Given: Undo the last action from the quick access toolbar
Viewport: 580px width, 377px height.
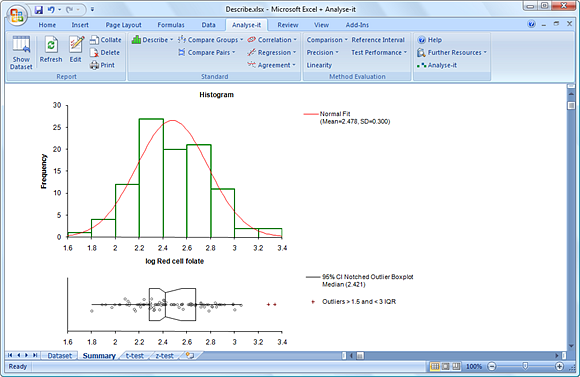Looking at the screenshot, I should pyautogui.click(x=51, y=10).
